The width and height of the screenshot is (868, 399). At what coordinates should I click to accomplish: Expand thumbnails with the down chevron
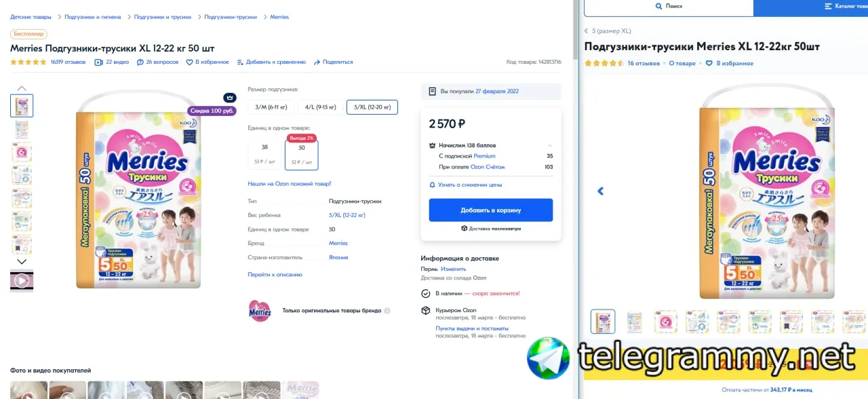[x=22, y=261]
